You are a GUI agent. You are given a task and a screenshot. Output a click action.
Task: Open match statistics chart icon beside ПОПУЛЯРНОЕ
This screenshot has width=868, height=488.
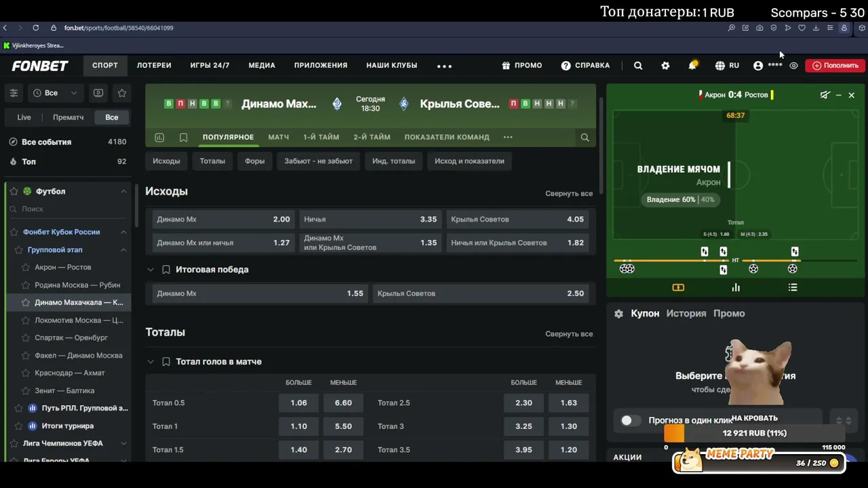(159, 137)
